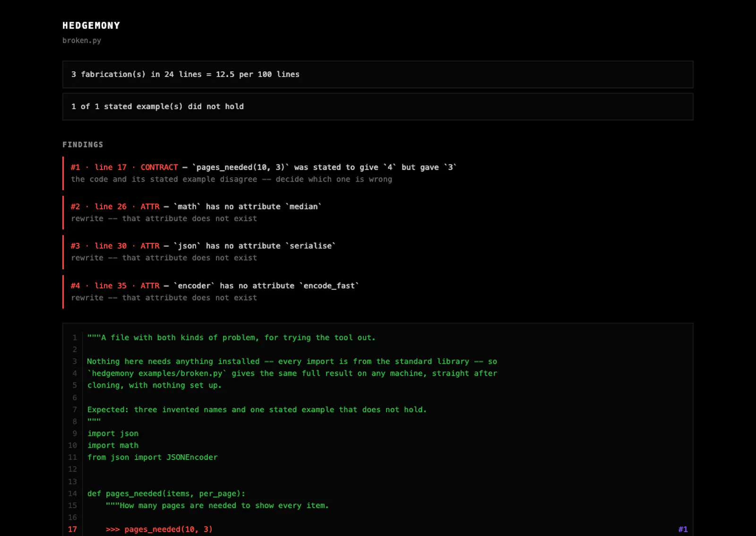Click code line 'import json'
Image resolution: width=756 pixels, height=536 pixels.
coord(113,433)
